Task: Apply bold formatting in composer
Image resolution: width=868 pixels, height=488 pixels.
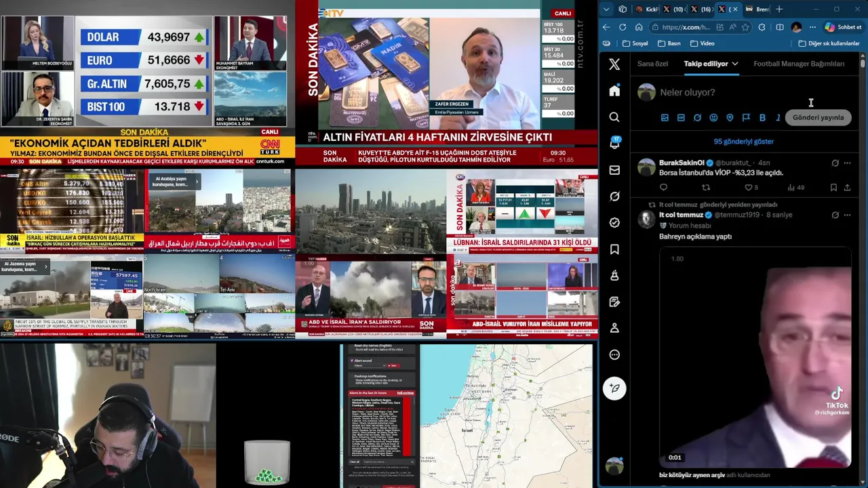Action: 762,117
